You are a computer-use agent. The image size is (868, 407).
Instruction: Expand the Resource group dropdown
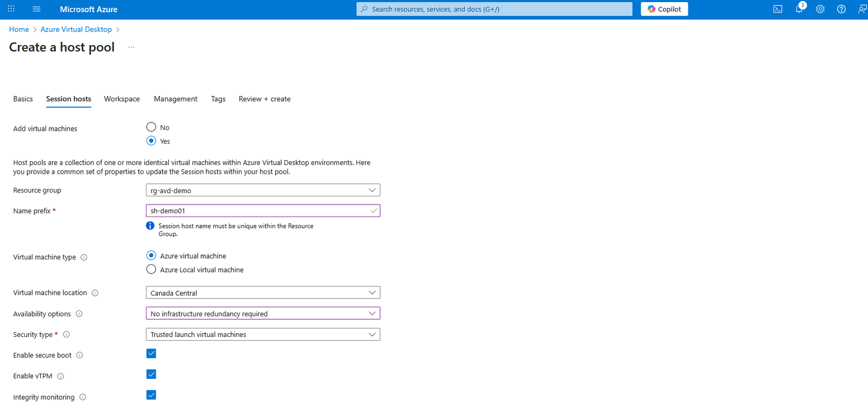[263, 190]
